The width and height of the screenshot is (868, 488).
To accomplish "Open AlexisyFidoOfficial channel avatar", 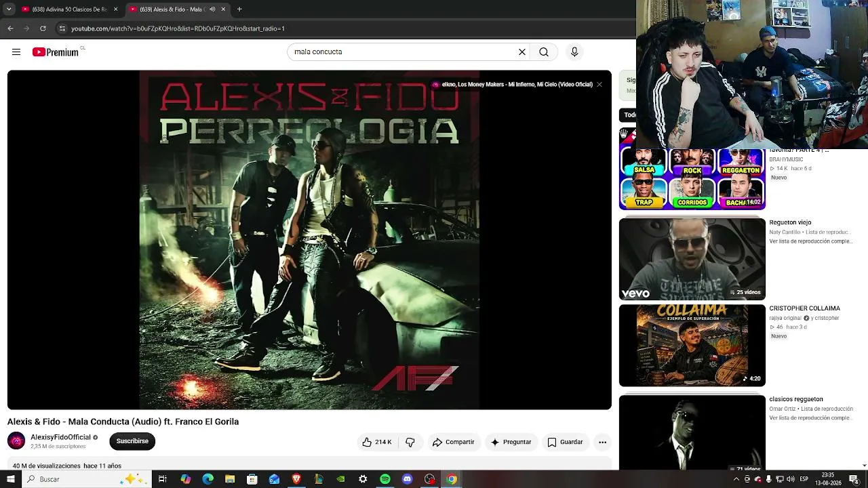I will (x=16, y=441).
